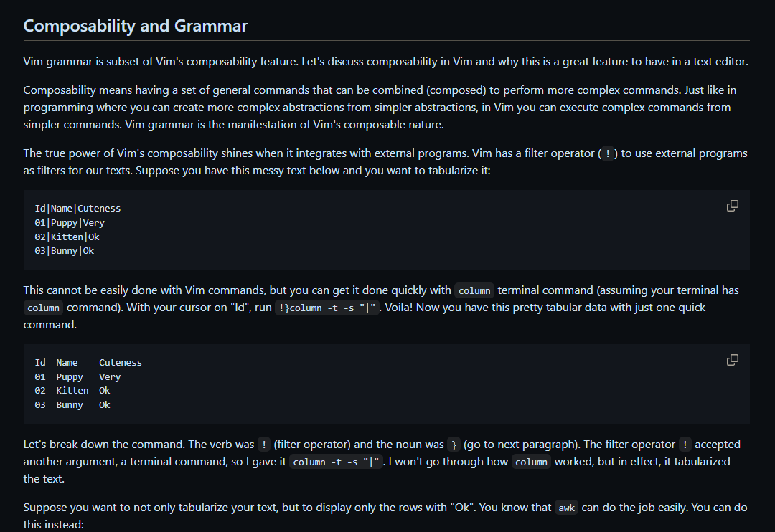This screenshot has height=532, width=775.
Task: Click the inline code '!}column -t -s "|"'
Action: (x=327, y=308)
